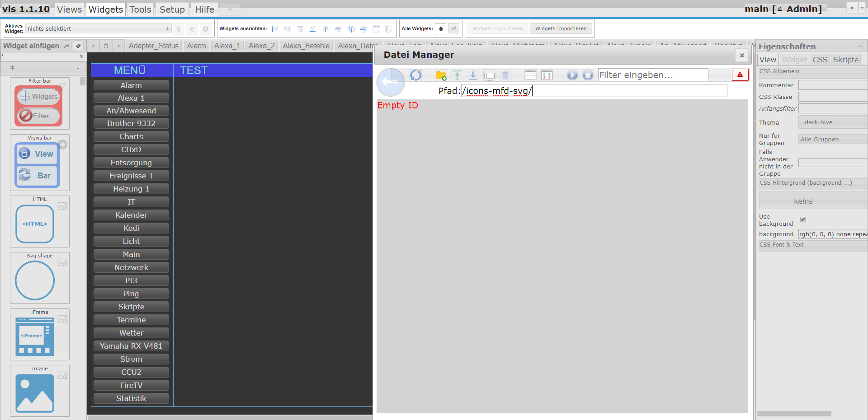The height and width of the screenshot is (420, 868).
Task: Select the Skripte tab in Eigenschaften
Action: pyautogui.click(x=846, y=60)
